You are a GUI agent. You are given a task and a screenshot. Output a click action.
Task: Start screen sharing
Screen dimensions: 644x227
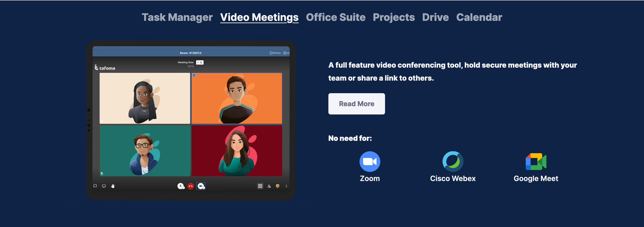(x=104, y=186)
